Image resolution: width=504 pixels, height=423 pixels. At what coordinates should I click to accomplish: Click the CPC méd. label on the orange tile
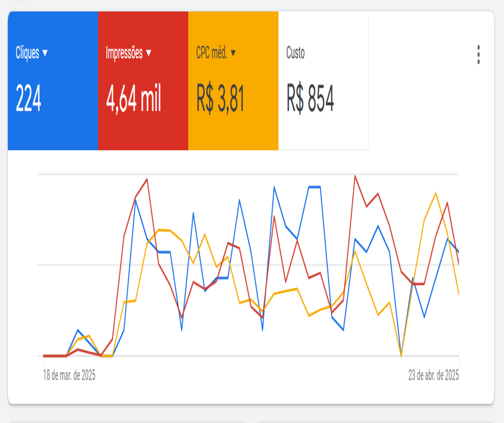coord(212,53)
